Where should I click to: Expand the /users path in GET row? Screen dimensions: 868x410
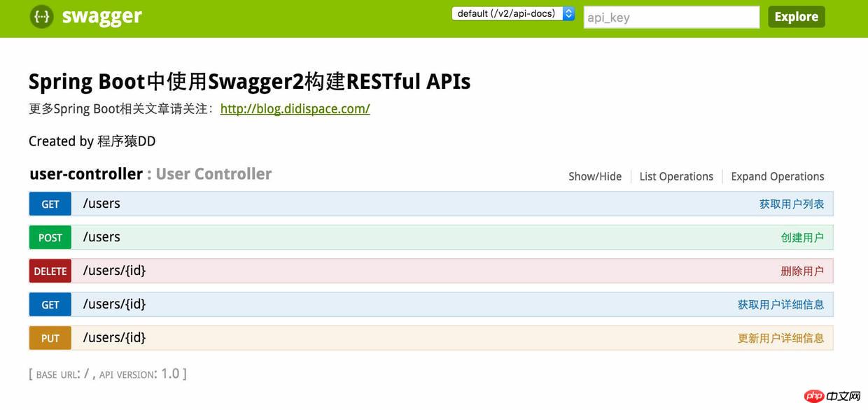(101, 204)
